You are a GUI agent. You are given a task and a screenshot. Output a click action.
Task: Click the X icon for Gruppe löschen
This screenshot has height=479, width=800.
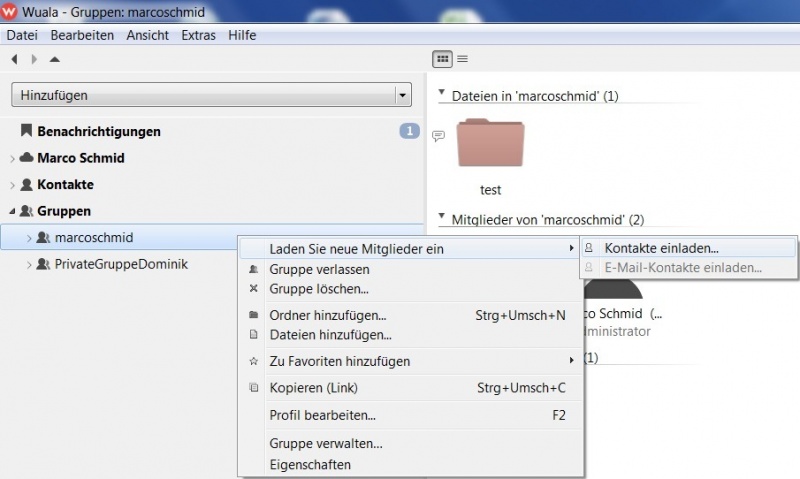(254, 288)
